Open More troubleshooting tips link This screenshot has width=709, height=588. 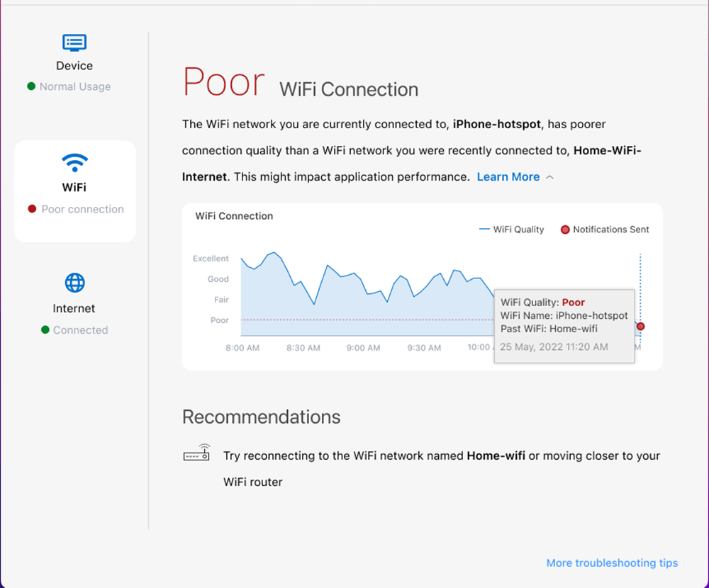(x=612, y=563)
